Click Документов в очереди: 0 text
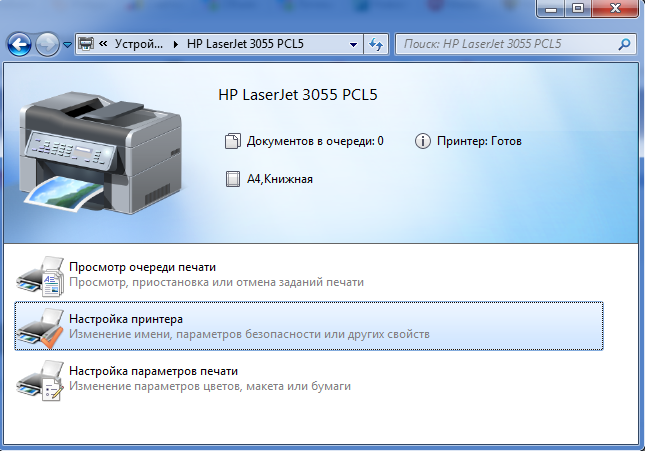Image resolution: width=645 pixels, height=451 pixels. (315, 141)
